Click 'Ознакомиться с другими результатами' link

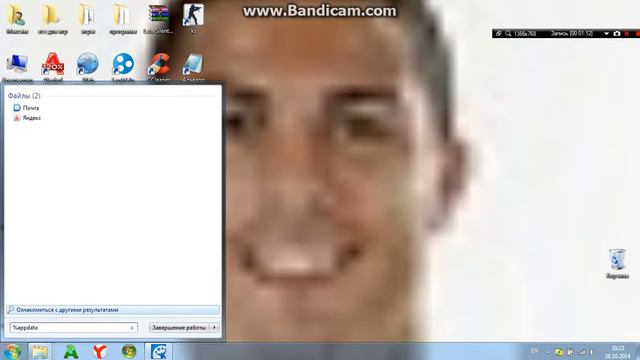[113, 310]
